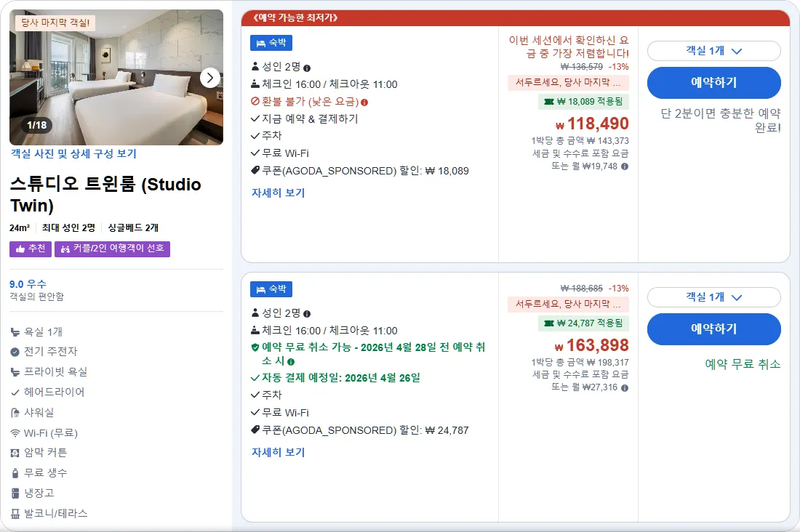Click the 지금 예약 & 결제하기 line
The width and height of the screenshot is (800, 532).
(x=305, y=119)
